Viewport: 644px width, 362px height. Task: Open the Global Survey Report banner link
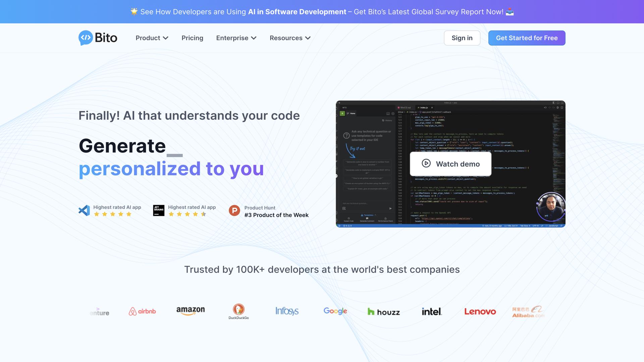pos(322,12)
